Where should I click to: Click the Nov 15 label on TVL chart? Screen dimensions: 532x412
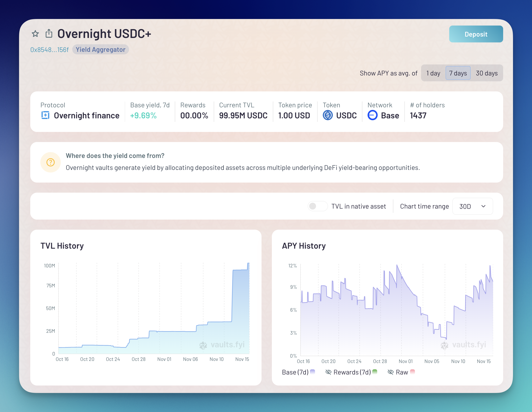[x=242, y=359]
